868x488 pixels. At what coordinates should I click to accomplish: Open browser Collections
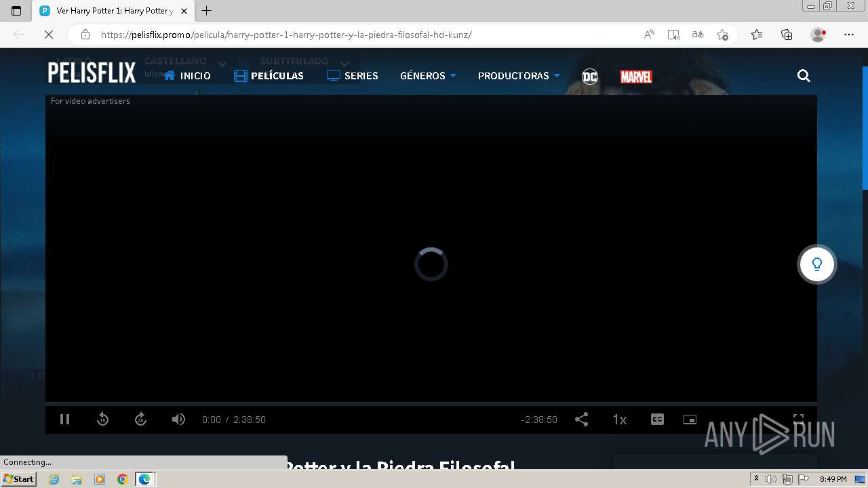coord(787,35)
